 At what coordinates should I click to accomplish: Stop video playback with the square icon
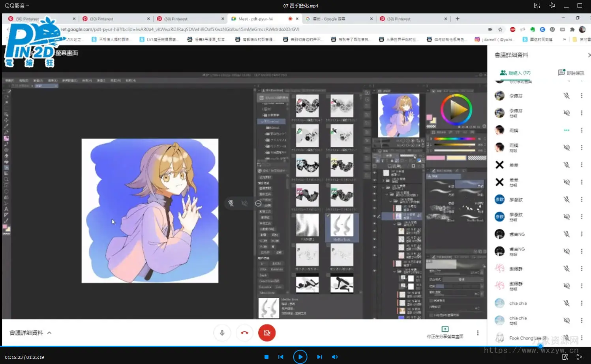[x=266, y=357]
